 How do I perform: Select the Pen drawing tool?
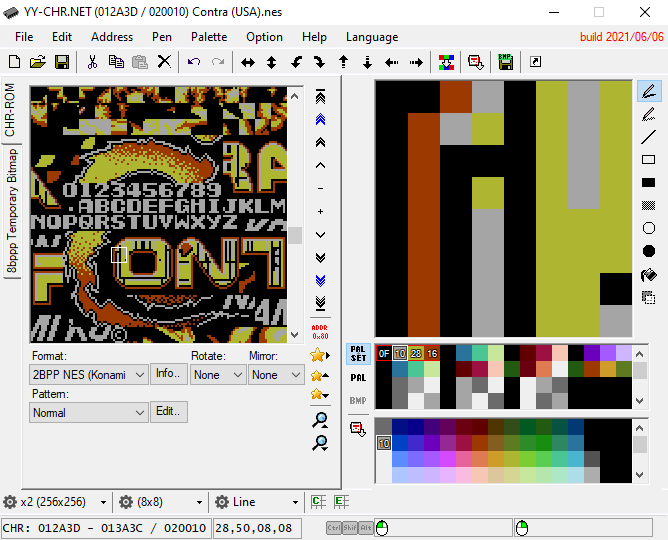click(649, 91)
